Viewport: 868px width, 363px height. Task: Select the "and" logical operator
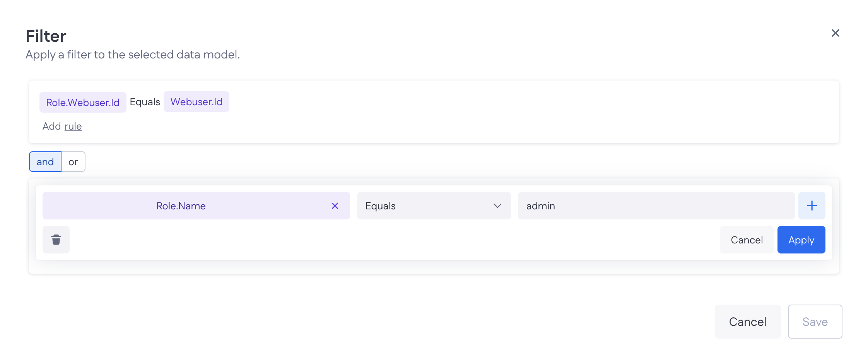[45, 162]
